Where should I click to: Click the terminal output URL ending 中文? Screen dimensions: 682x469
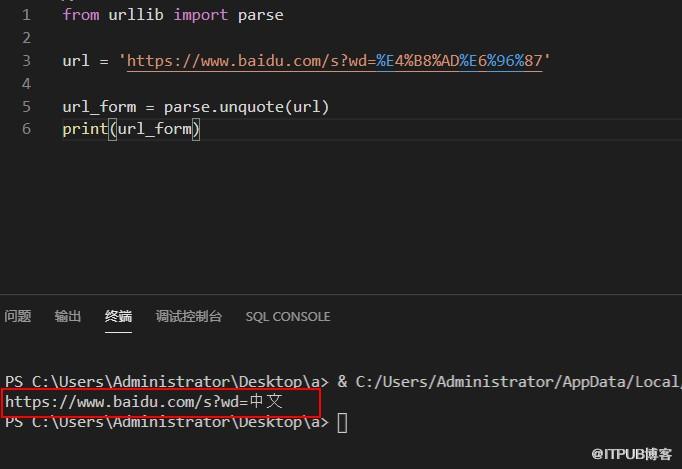pyautogui.click(x=144, y=402)
